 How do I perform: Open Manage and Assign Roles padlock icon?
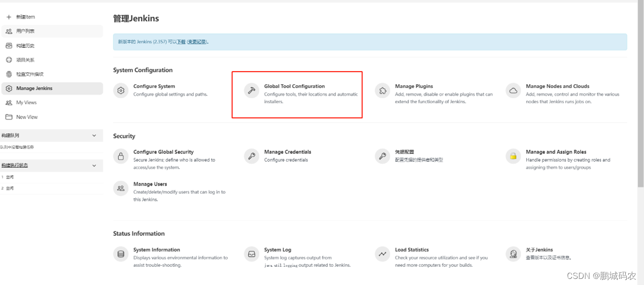coord(513,156)
